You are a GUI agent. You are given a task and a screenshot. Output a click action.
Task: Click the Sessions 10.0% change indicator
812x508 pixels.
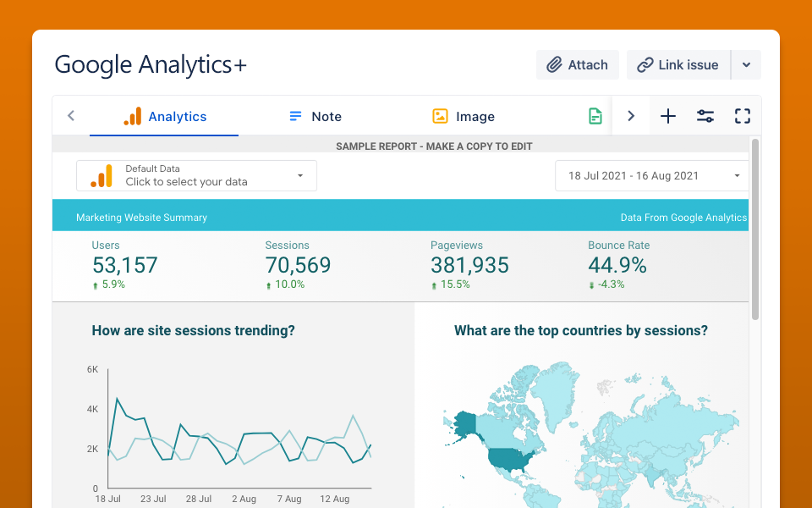pyautogui.click(x=285, y=284)
